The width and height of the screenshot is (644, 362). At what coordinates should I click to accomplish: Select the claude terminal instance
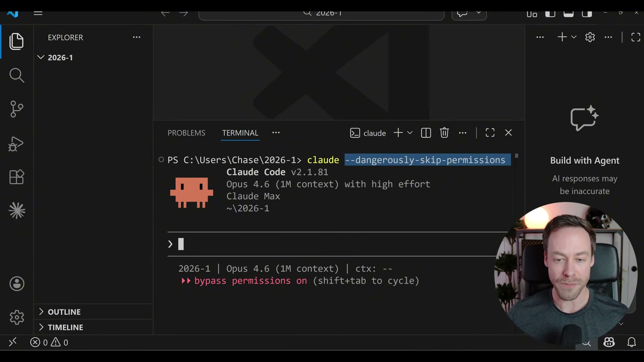(368, 133)
